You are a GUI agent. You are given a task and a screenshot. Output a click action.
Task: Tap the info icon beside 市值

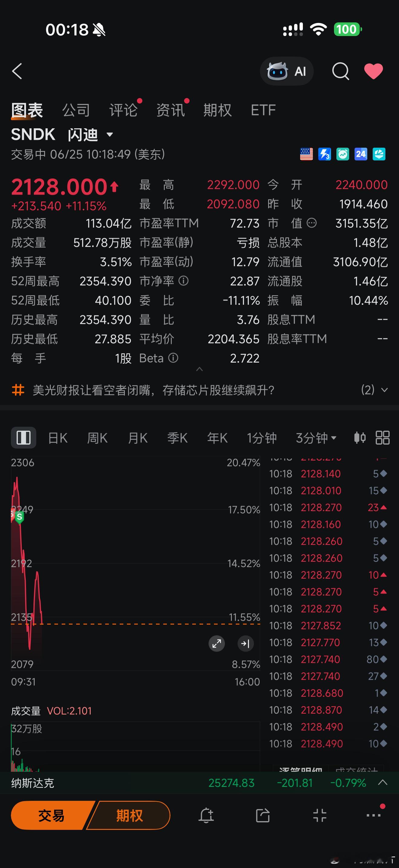[312, 223]
